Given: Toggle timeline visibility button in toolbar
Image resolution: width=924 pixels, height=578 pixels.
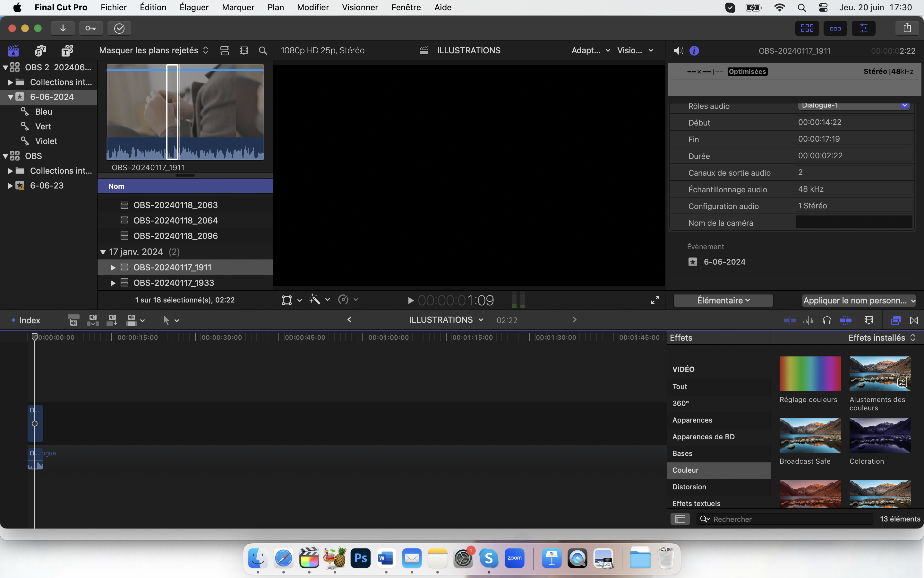Looking at the screenshot, I should click(x=835, y=28).
